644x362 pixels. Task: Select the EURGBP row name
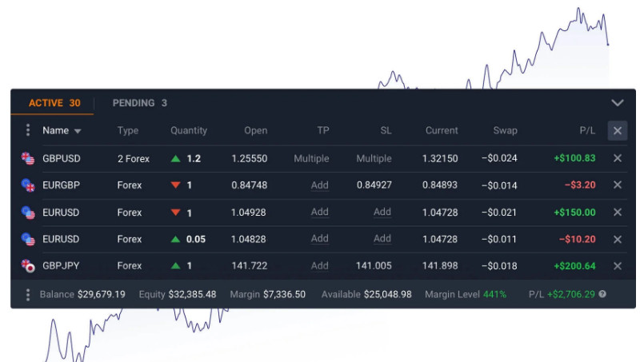[61, 185]
